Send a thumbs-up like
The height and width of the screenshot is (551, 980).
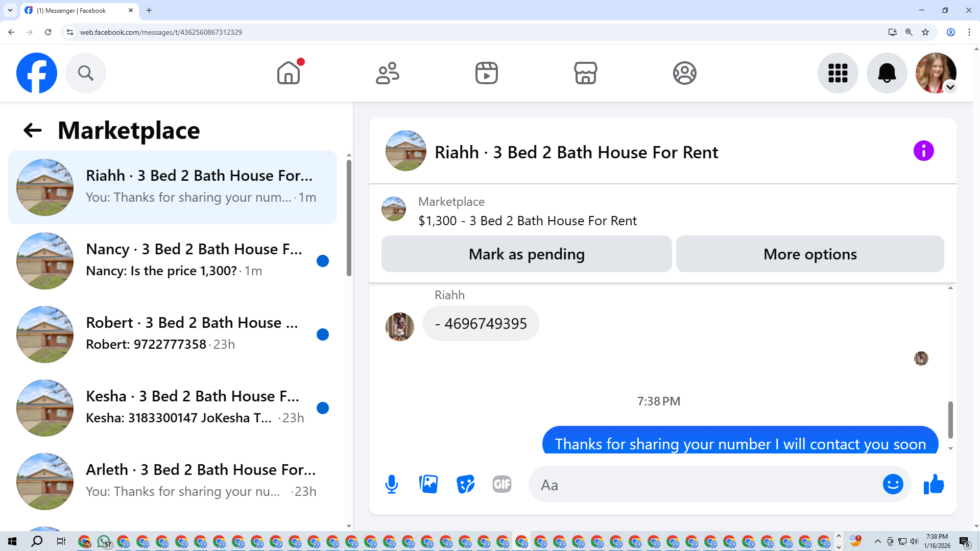(x=934, y=484)
